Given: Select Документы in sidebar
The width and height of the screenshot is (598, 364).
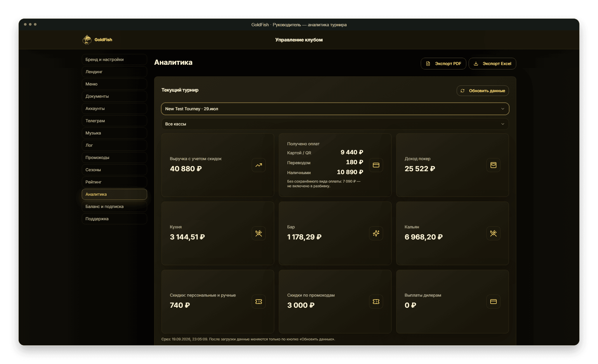Looking at the screenshot, I should tap(114, 96).
